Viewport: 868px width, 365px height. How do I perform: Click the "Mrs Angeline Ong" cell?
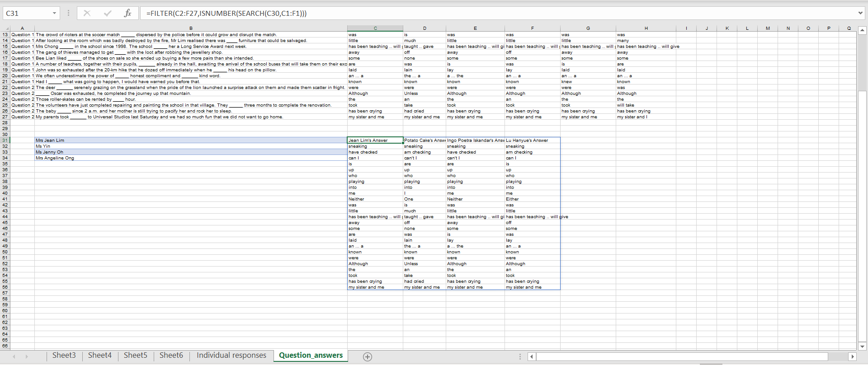191,158
